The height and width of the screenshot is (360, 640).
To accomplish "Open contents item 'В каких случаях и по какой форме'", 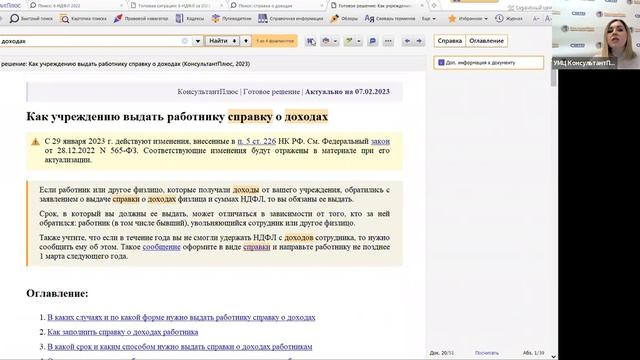I will [181, 317].
